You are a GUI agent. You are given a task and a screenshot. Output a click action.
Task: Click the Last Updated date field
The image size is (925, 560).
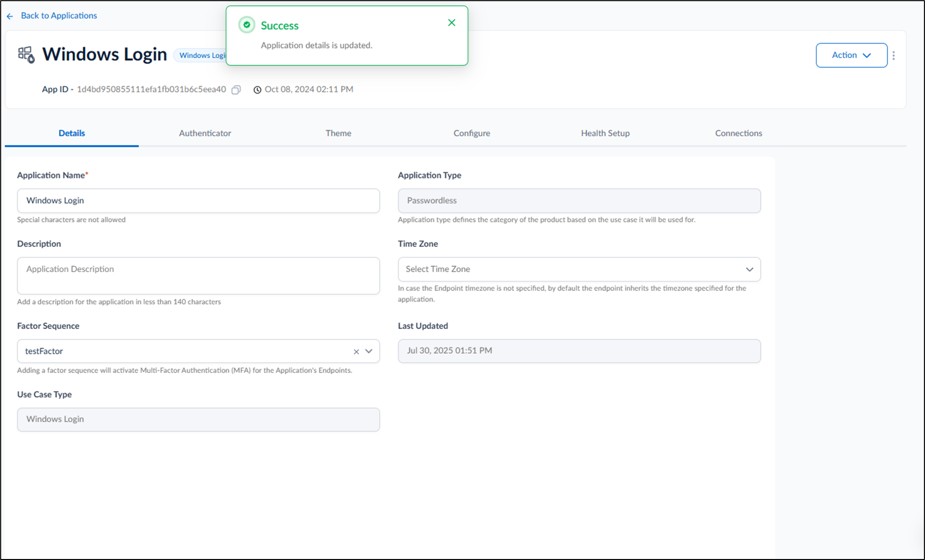pos(579,351)
